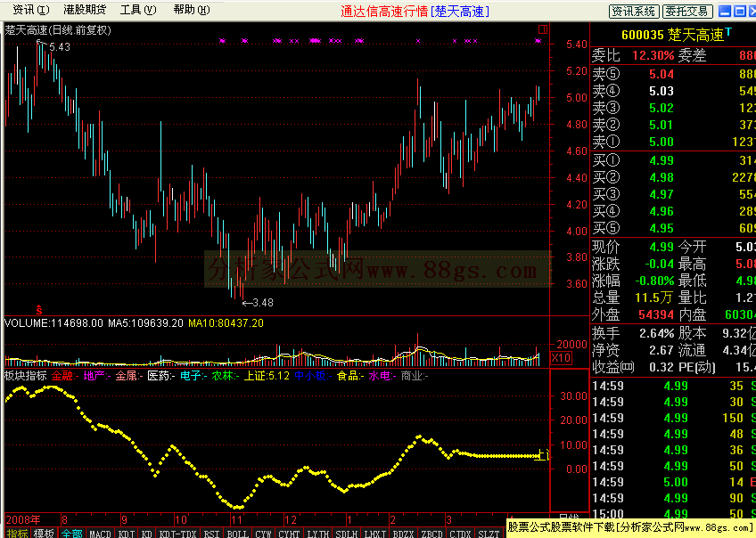
Task: Switch to the KDJ-TDX indicator tab
Action: (x=178, y=534)
